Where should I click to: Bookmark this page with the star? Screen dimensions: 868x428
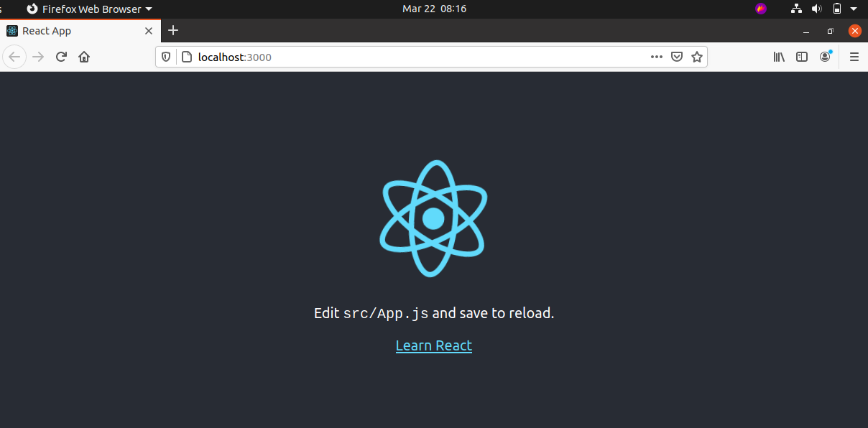pyautogui.click(x=697, y=57)
